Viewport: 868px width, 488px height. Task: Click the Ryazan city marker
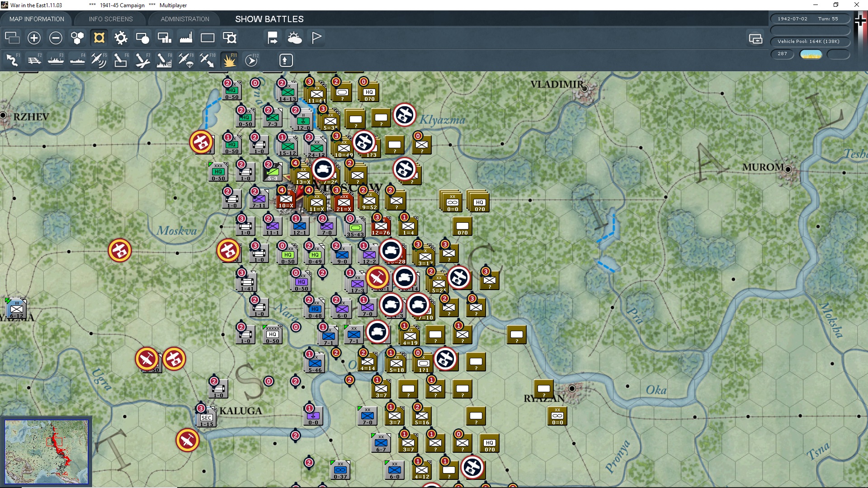pyautogui.click(x=572, y=389)
